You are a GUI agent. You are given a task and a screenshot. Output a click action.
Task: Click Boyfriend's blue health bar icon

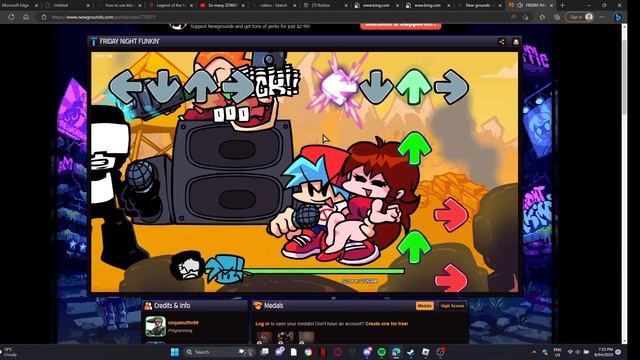click(224, 269)
